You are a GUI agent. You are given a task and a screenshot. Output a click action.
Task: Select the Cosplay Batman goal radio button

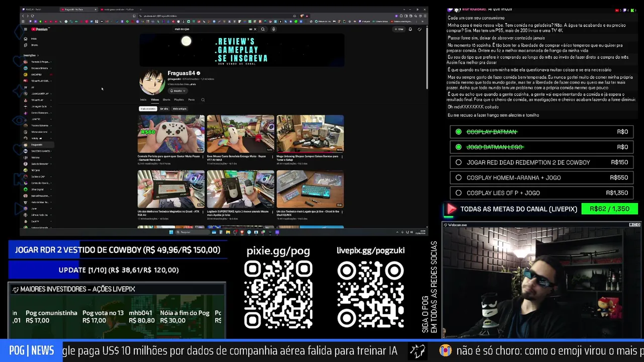458,132
